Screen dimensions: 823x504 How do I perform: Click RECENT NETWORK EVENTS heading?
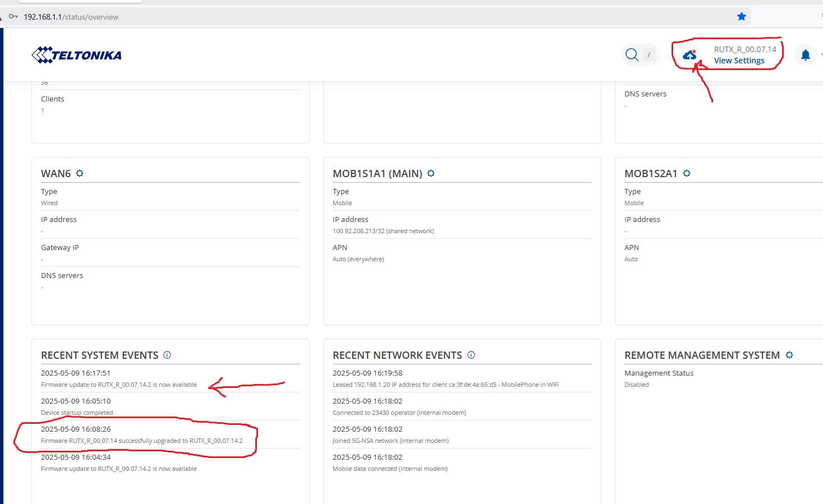pos(397,355)
